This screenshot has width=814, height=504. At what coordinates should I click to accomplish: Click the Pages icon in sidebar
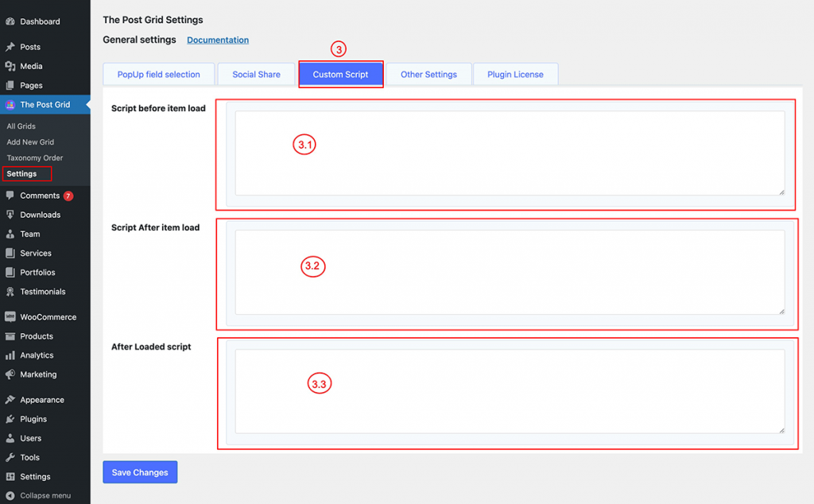tap(10, 85)
